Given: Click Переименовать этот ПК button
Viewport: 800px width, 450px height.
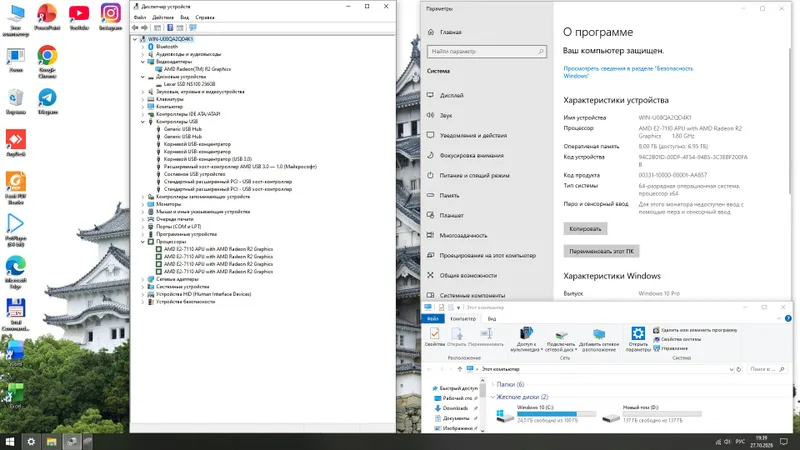Looking at the screenshot, I should click(601, 251).
